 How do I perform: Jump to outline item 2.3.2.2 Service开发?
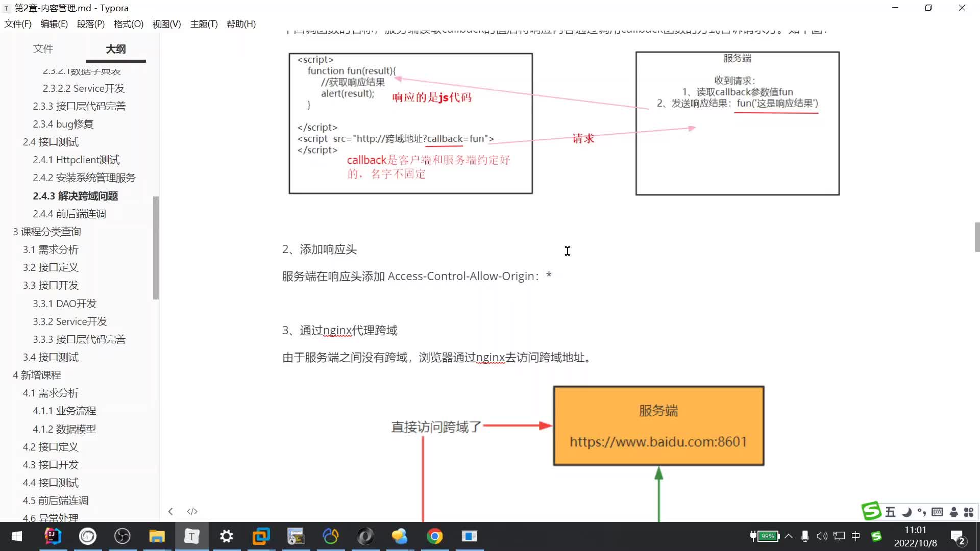pos(84,88)
